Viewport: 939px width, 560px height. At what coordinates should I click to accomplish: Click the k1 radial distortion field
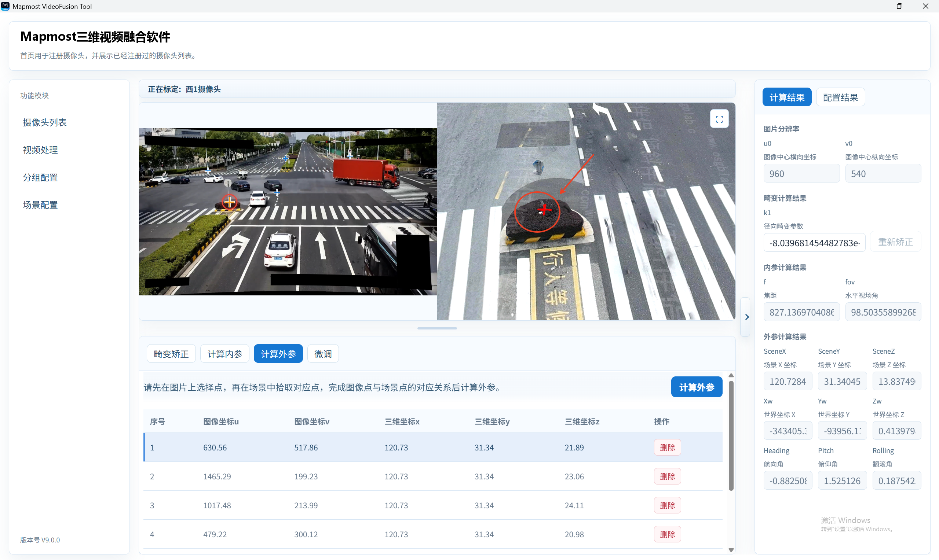click(814, 243)
